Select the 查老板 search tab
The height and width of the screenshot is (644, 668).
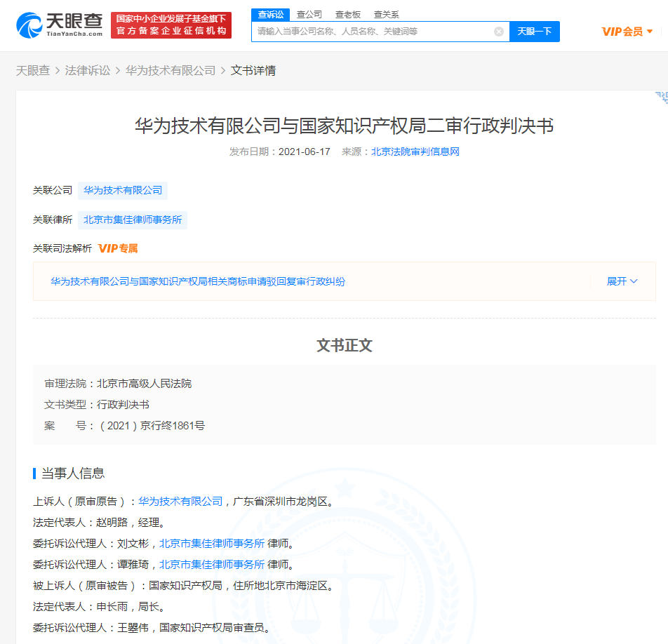pyautogui.click(x=347, y=14)
